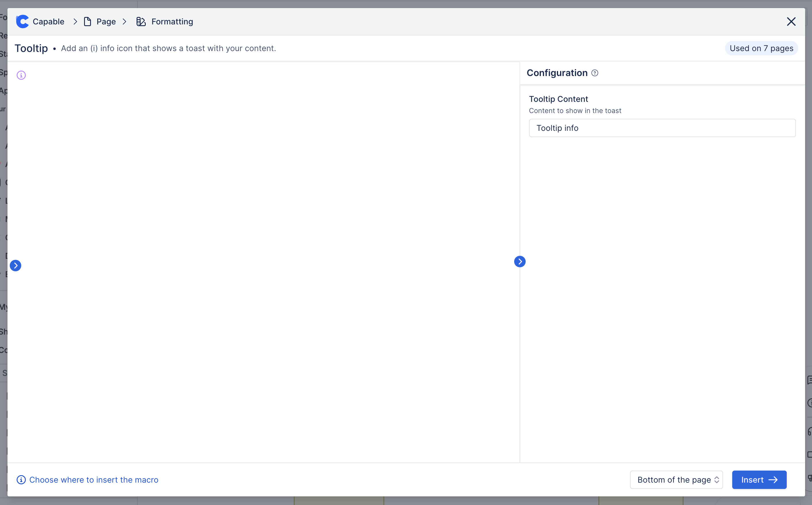Click the Formatting category icon
The width and height of the screenshot is (812, 505).
[141, 22]
